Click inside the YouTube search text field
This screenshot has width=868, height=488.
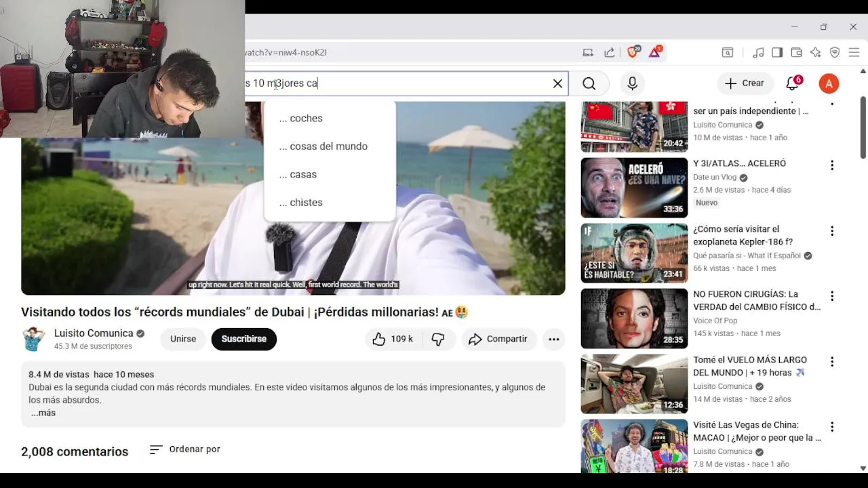coord(407,83)
